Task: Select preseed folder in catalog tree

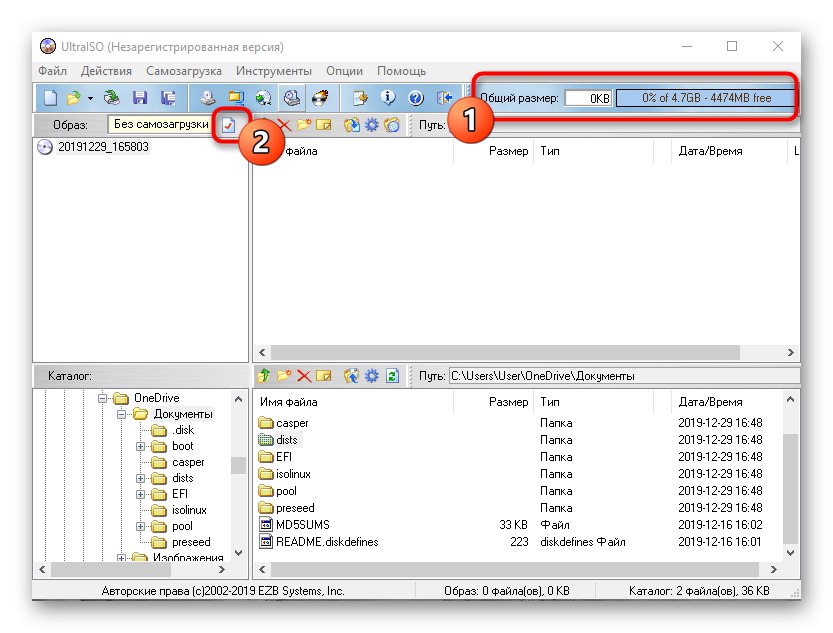Action: pyautogui.click(x=191, y=542)
